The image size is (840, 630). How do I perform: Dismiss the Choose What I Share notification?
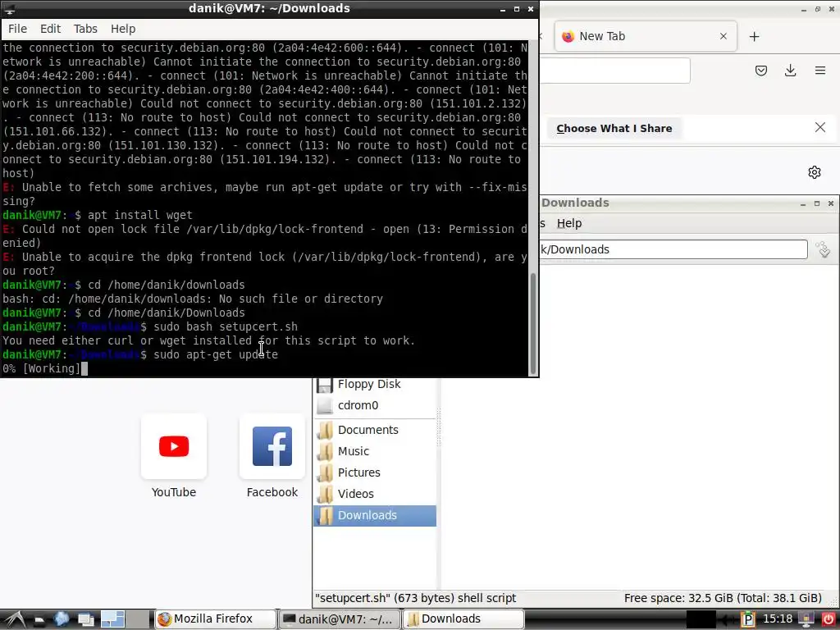point(819,127)
